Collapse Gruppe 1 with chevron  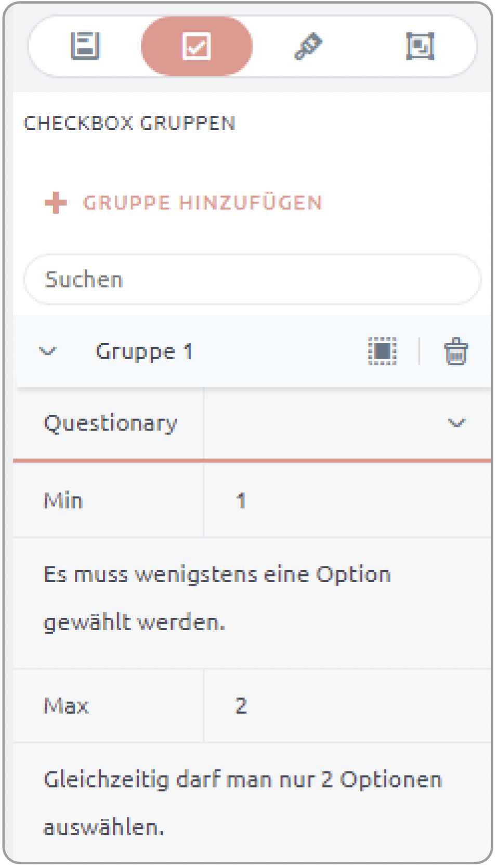[x=48, y=351]
